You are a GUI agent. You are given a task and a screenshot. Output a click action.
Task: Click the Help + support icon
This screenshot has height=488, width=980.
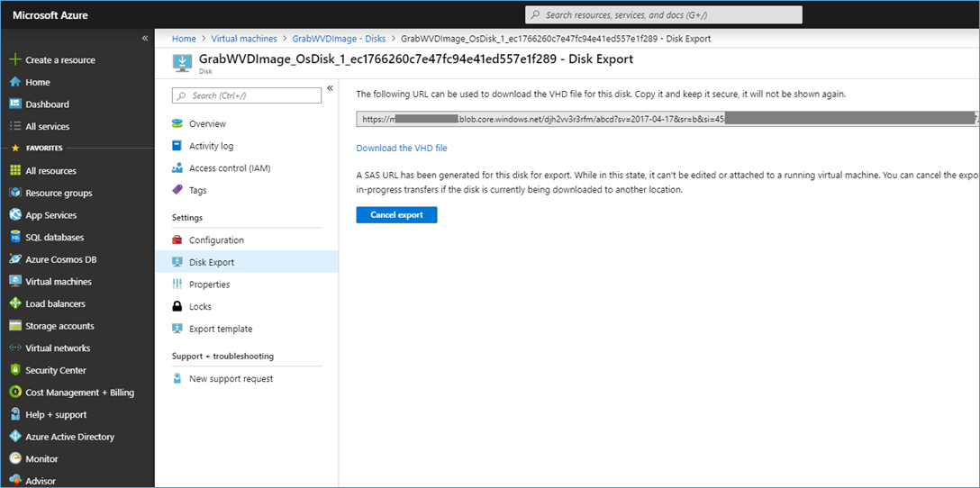tap(15, 415)
